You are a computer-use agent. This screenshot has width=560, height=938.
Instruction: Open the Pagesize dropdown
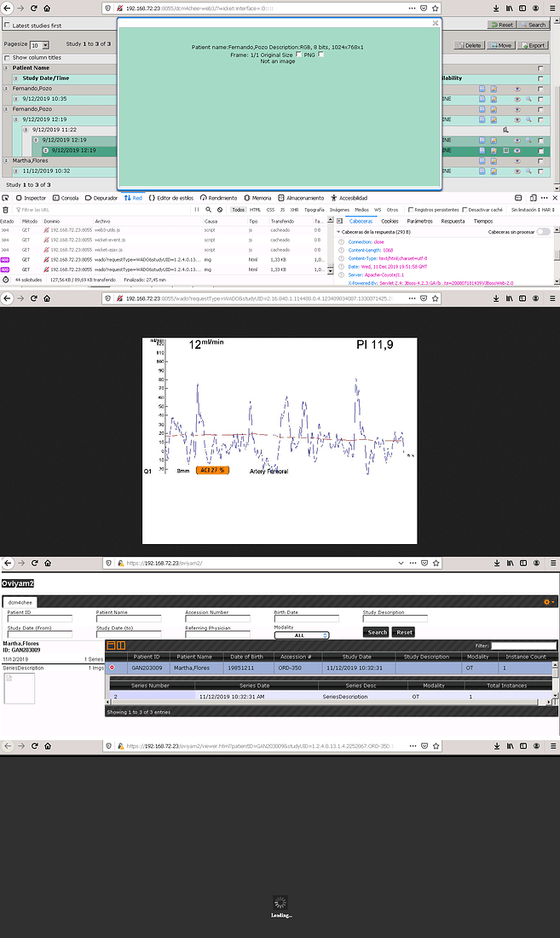pyautogui.click(x=40, y=45)
